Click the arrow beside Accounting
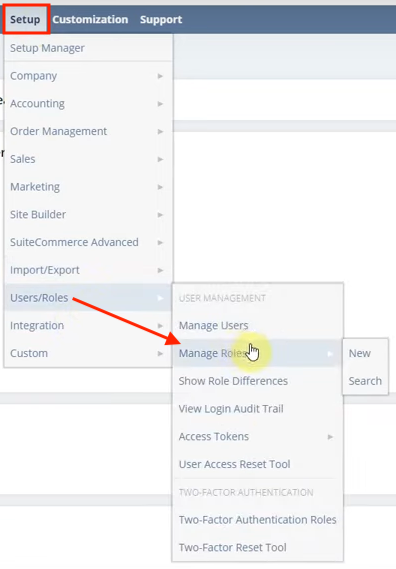The width and height of the screenshot is (396, 569). click(160, 104)
